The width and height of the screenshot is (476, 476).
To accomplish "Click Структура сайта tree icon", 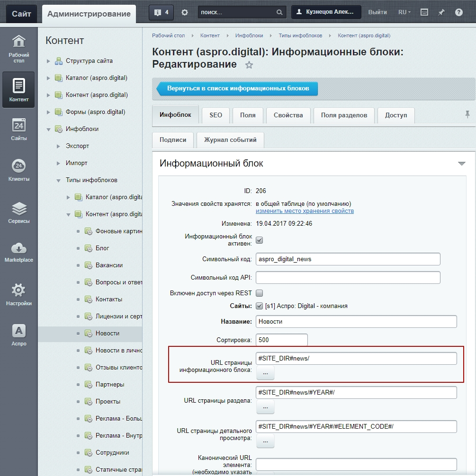I will [x=58, y=61].
